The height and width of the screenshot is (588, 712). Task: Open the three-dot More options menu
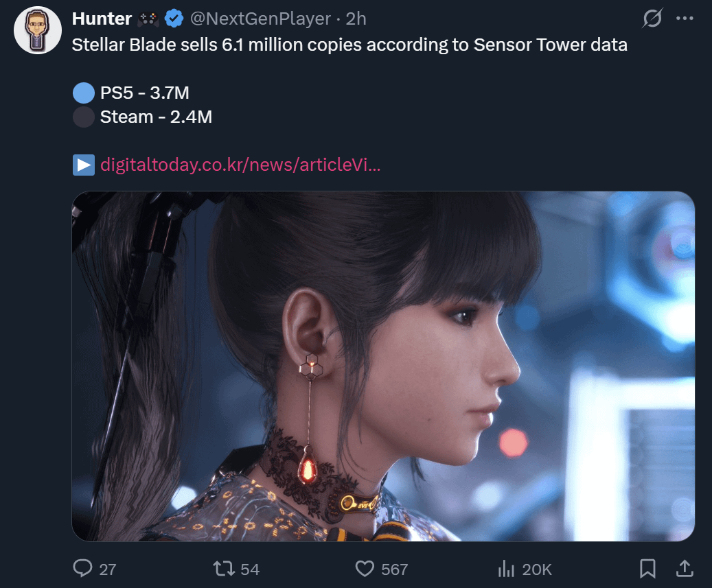pos(685,19)
